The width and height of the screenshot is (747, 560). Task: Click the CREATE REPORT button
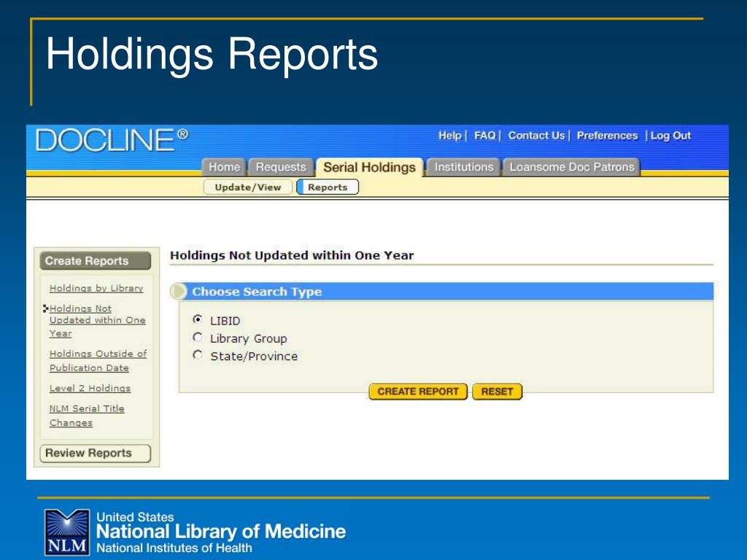(x=418, y=392)
